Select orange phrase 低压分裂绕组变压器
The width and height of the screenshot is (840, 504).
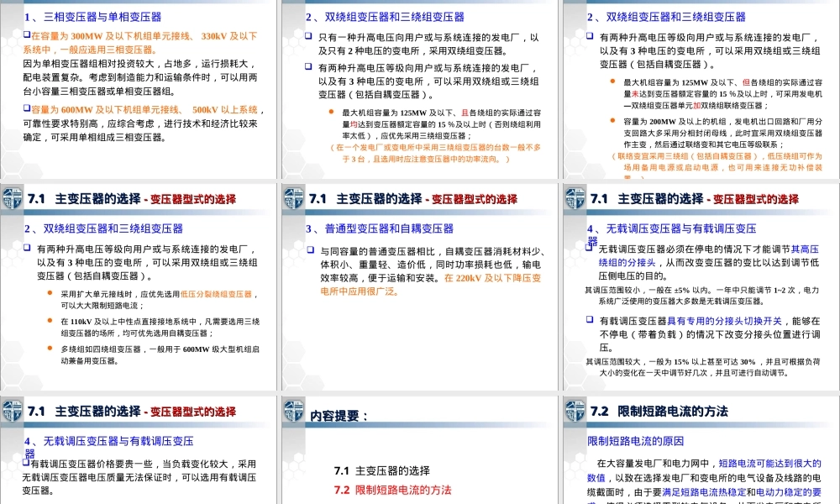click(216, 294)
